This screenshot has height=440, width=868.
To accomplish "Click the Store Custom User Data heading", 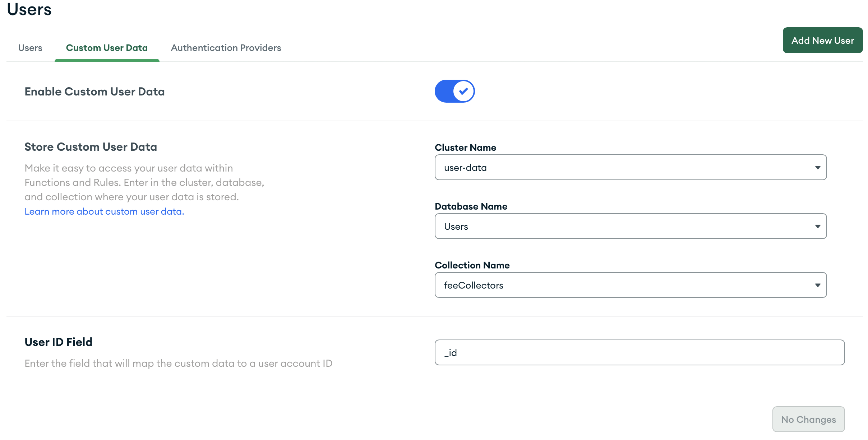I will coord(91,147).
